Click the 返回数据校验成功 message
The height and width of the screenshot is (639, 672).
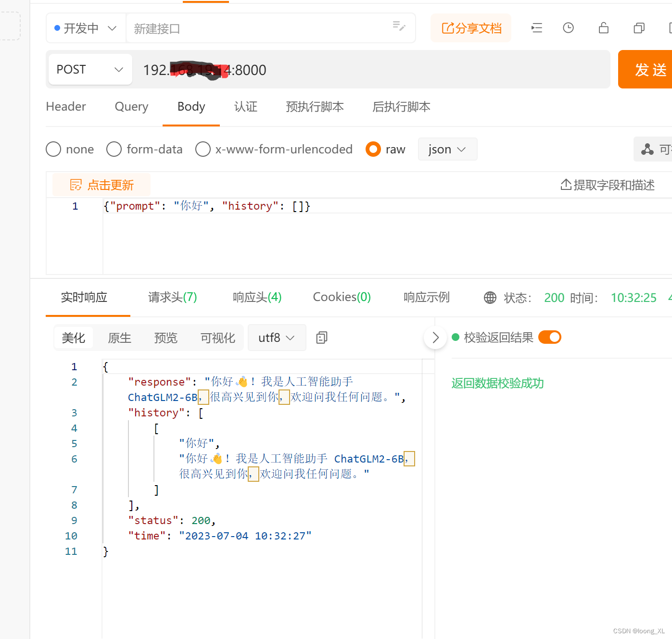497,383
